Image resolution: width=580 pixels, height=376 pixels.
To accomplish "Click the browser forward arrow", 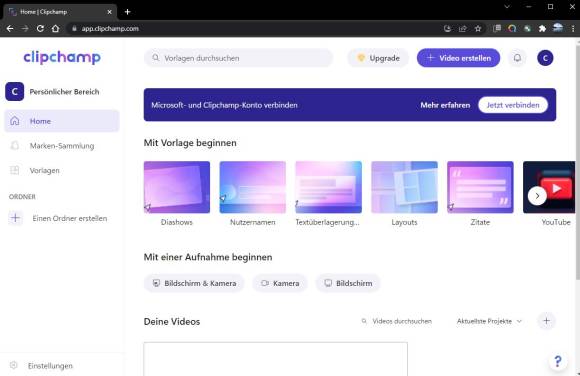I will [25, 28].
